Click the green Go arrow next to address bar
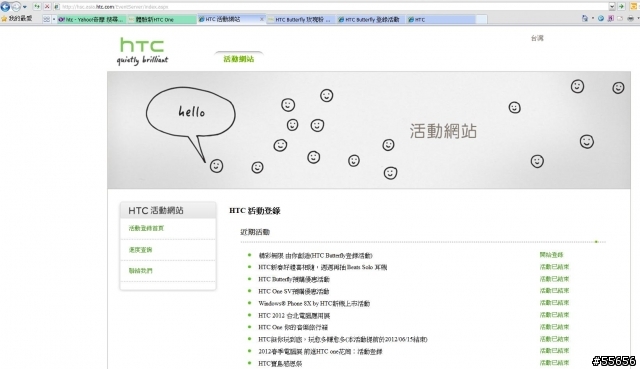Screen dimensions: 640x369 (621, 7)
